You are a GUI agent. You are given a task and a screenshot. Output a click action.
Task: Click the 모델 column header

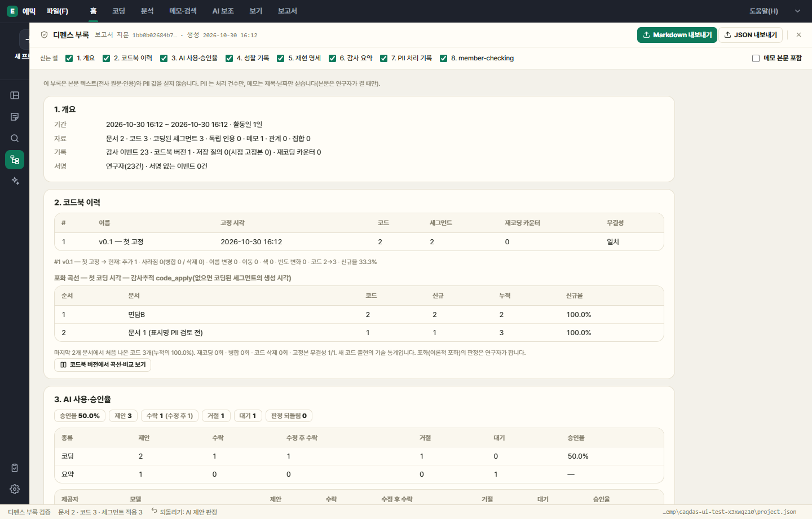(x=135, y=499)
